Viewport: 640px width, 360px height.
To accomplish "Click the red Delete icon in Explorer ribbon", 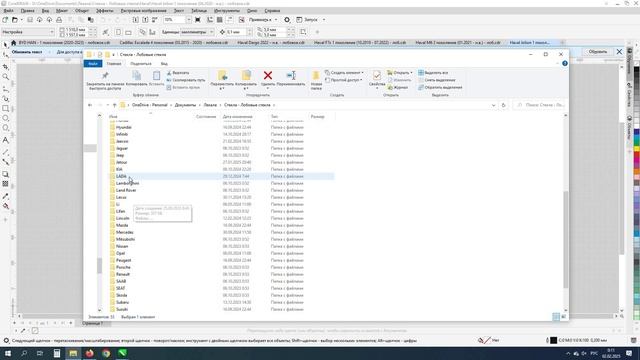I will pos(268,75).
